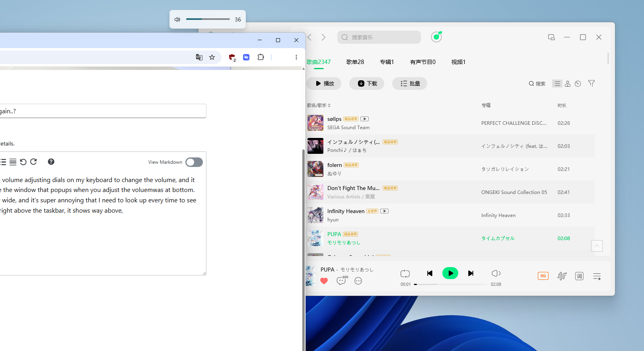The image size is (644, 351).
Task: Adjust the system volume slider showing 36
Action: (208, 19)
